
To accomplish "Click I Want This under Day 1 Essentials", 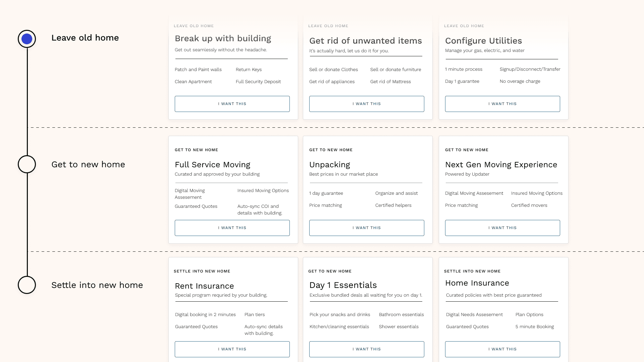I will coord(367,349).
